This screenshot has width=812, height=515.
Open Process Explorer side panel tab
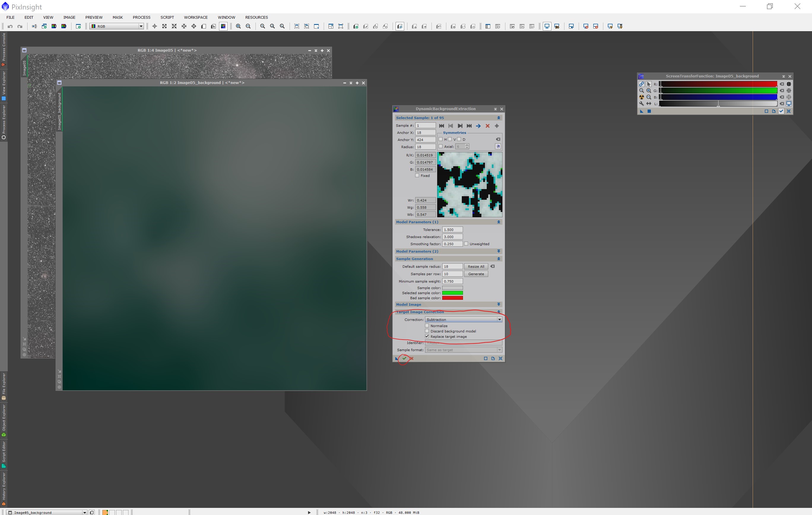pos(4,122)
